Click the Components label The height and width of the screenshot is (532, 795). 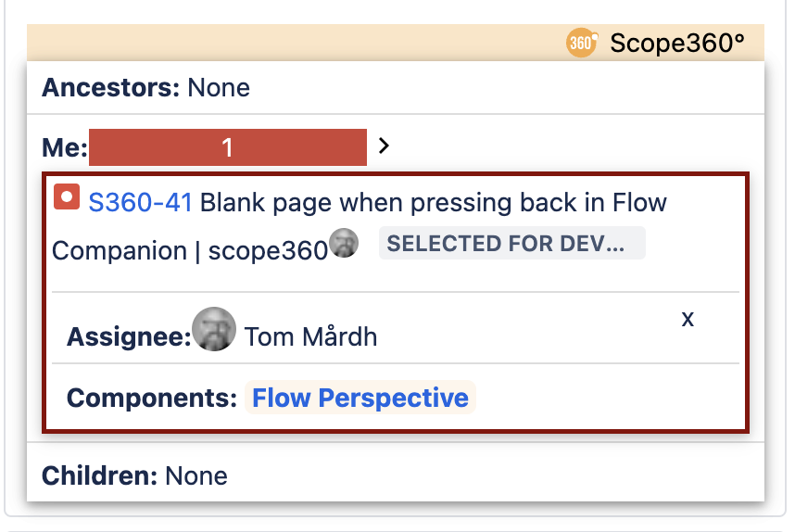[152, 399]
